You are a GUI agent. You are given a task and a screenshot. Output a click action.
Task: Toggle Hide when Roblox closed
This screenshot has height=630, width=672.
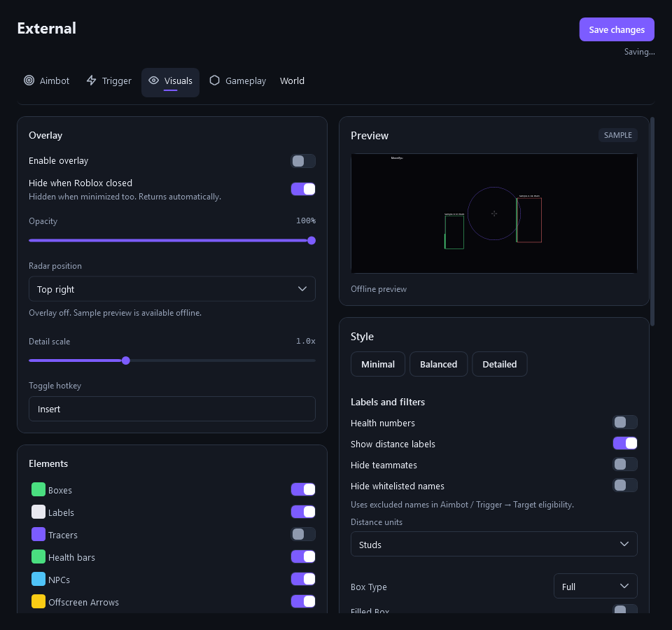[x=303, y=189]
